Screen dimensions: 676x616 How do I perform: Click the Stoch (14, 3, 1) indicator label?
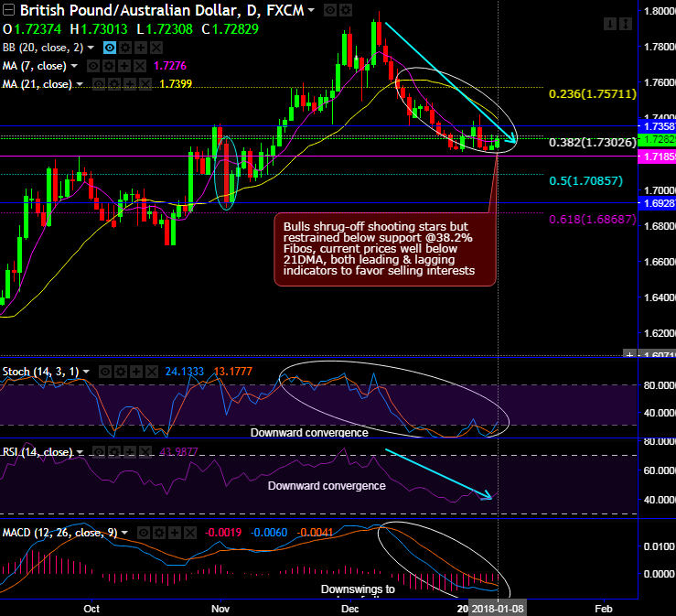click(41, 372)
